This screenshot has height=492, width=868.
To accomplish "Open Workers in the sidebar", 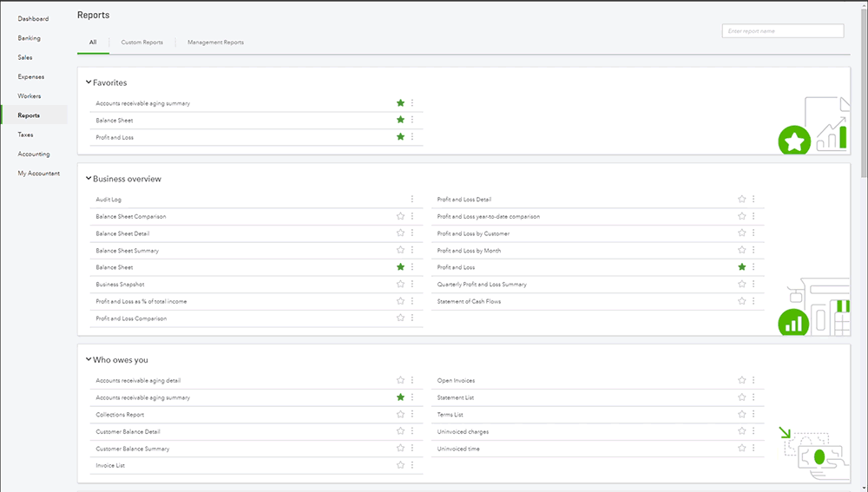I will pyautogui.click(x=30, y=96).
